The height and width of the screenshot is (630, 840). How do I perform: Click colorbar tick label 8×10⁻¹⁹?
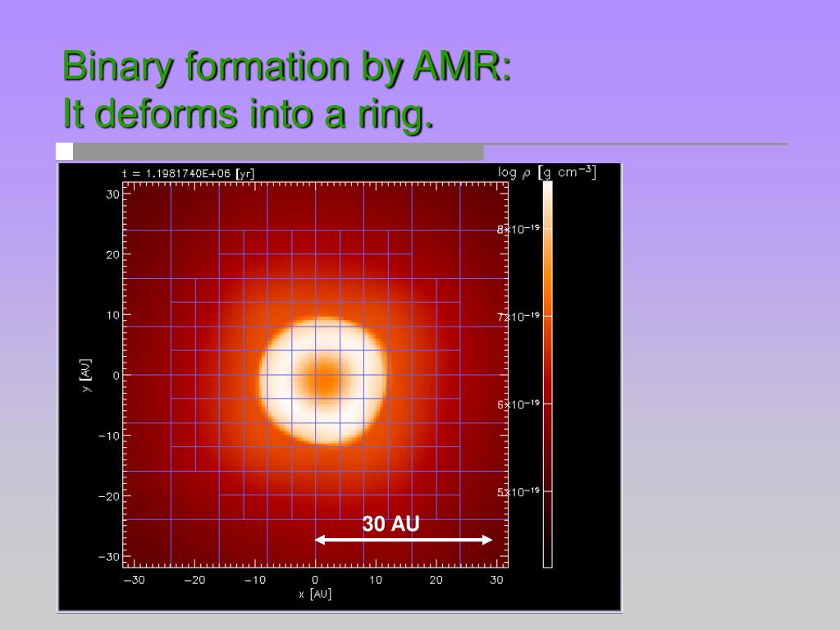[x=518, y=229]
